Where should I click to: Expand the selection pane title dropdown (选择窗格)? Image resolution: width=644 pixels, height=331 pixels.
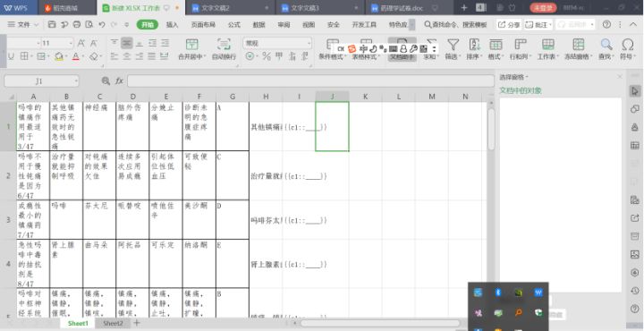527,77
